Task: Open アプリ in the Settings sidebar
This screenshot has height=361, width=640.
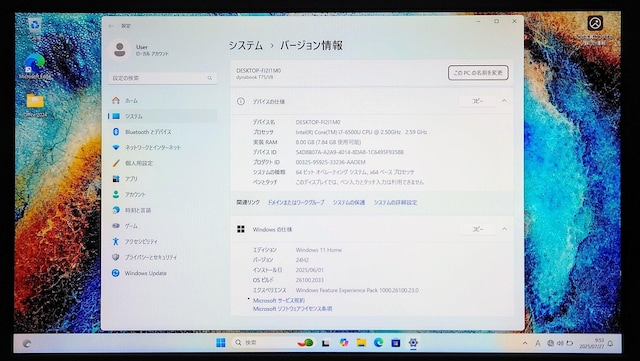Action: [162, 178]
